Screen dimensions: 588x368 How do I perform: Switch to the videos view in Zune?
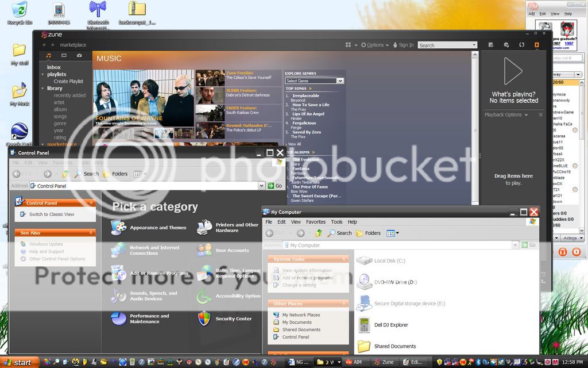point(64,55)
